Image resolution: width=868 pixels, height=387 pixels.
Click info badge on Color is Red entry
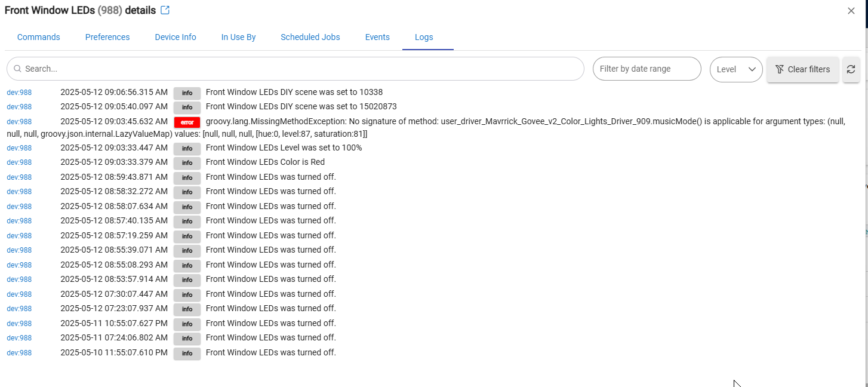pyautogui.click(x=187, y=163)
